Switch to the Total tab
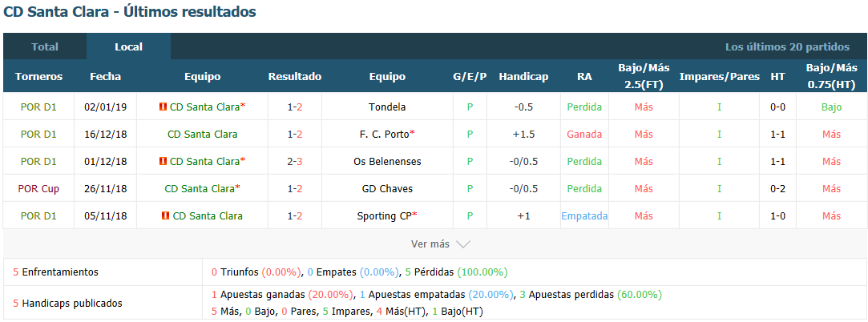Screen dimensions: 868x322 45,47
